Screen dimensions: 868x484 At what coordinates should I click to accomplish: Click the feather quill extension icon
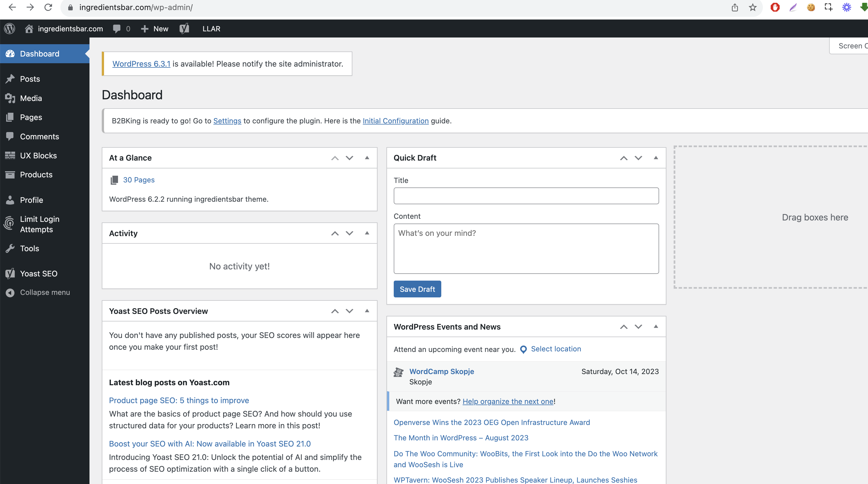click(793, 7)
